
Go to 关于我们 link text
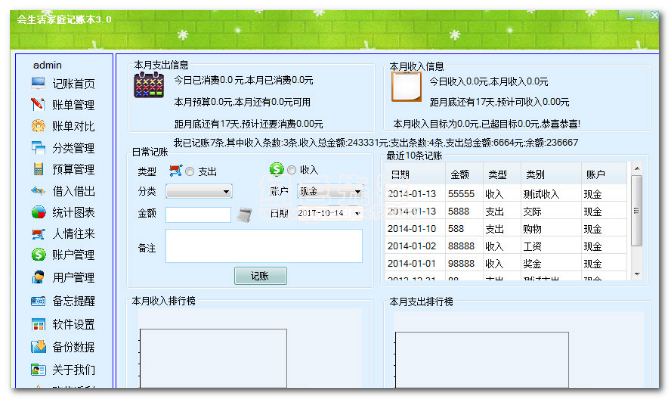[73, 370]
